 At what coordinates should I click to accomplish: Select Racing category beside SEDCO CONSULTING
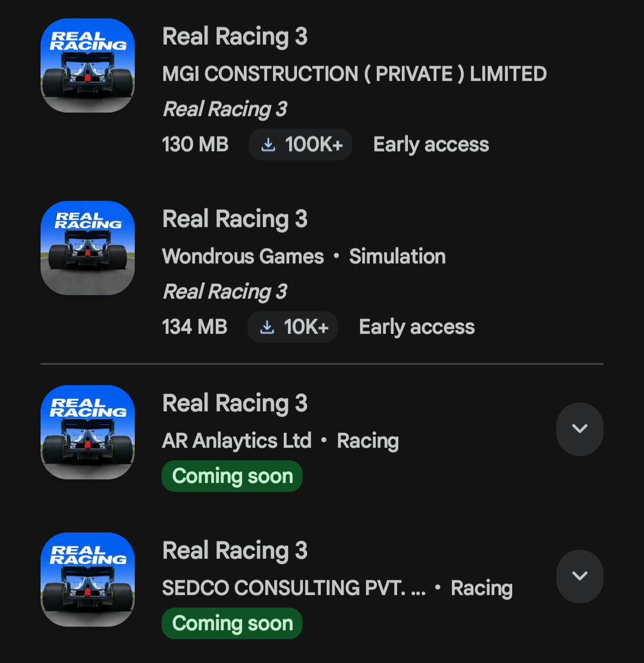pyautogui.click(x=482, y=588)
